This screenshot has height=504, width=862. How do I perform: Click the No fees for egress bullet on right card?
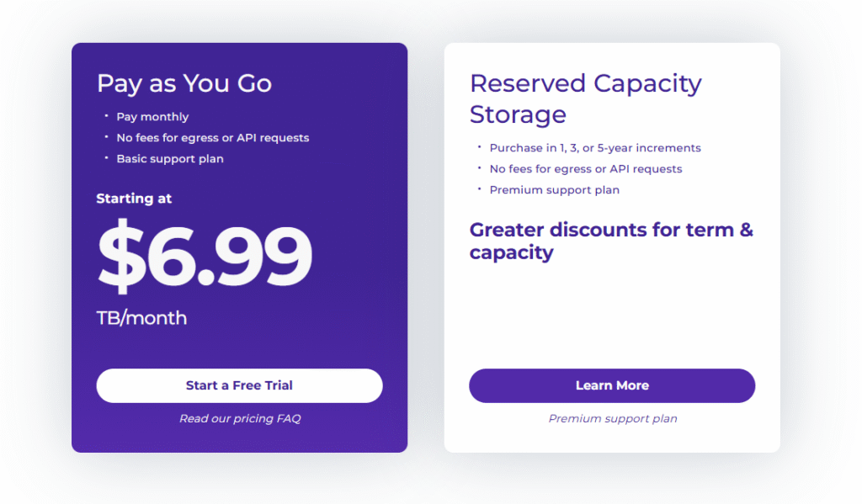pyautogui.click(x=586, y=168)
